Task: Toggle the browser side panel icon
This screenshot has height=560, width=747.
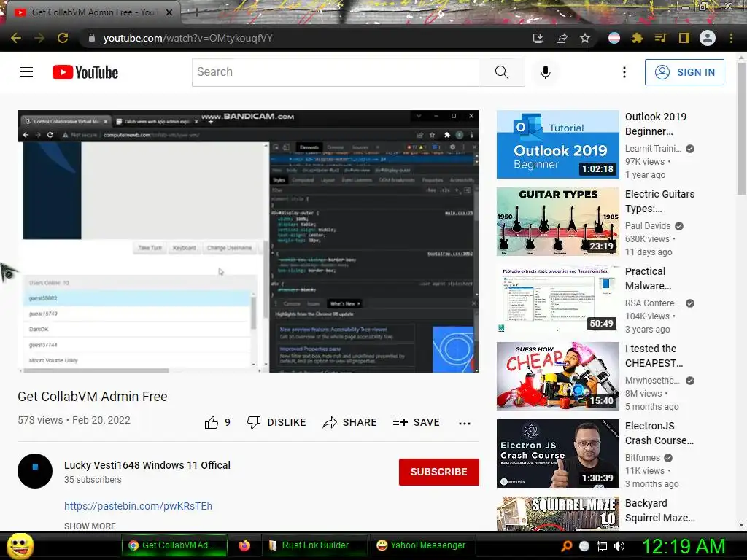Action: (x=684, y=38)
